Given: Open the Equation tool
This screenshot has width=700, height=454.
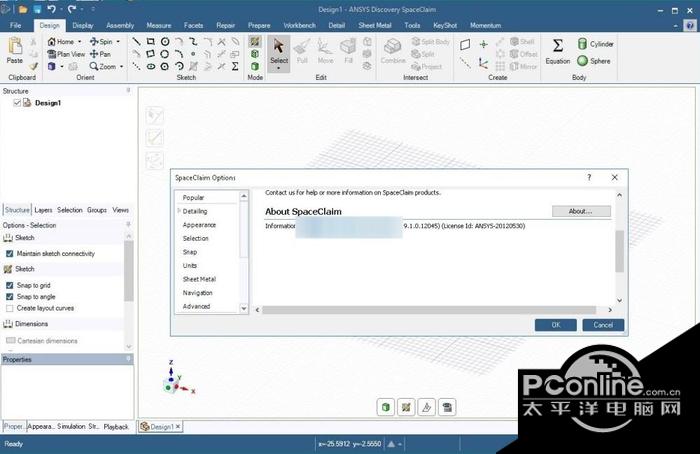Looking at the screenshot, I should pyautogui.click(x=558, y=51).
